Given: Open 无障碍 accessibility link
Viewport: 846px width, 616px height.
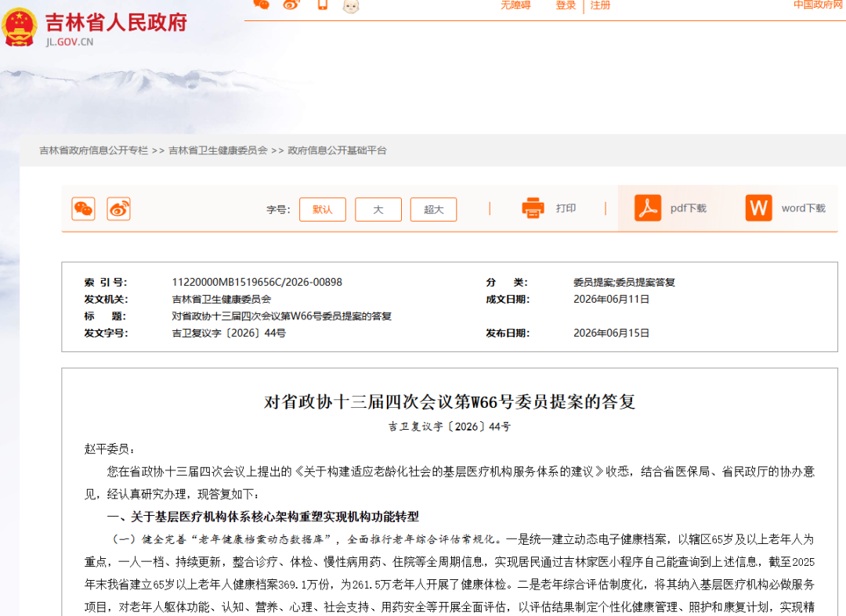Looking at the screenshot, I should 515,5.
